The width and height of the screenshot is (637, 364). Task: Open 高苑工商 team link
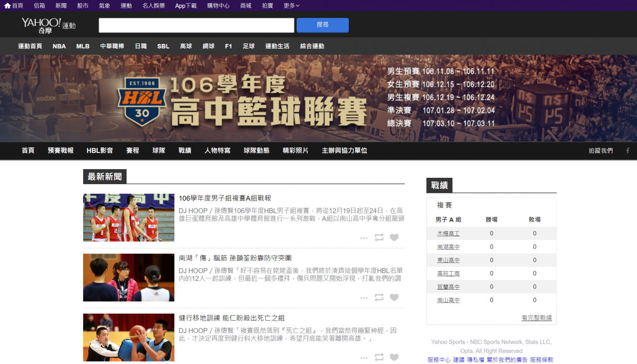(x=448, y=274)
